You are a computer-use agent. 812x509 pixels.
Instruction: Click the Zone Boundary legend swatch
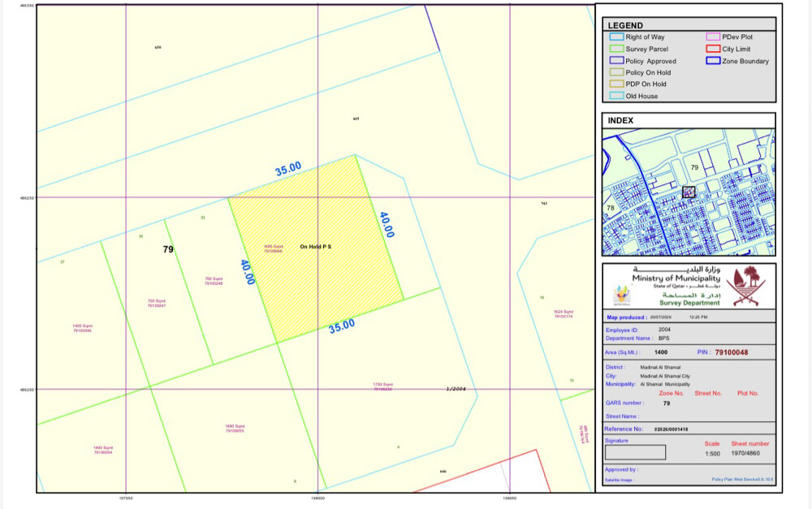point(713,61)
